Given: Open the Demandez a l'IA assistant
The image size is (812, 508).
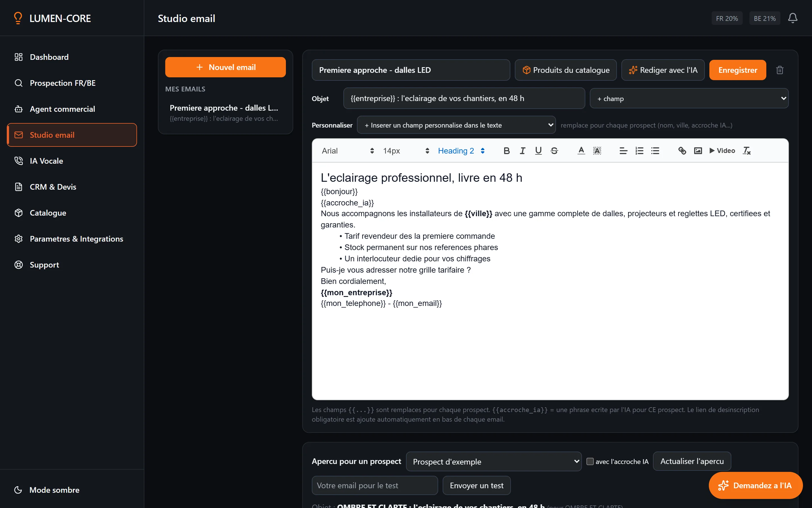Looking at the screenshot, I should pos(756,485).
